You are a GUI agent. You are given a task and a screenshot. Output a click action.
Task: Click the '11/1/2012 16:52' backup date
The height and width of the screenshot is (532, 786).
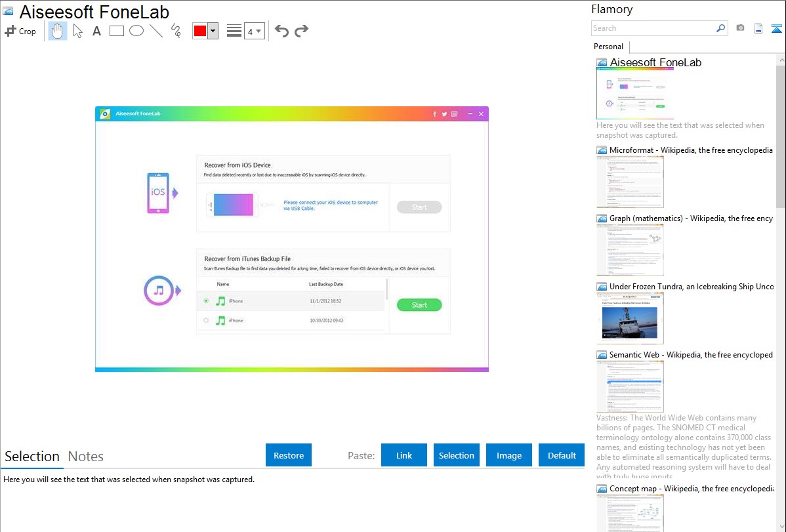click(x=325, y=301)
